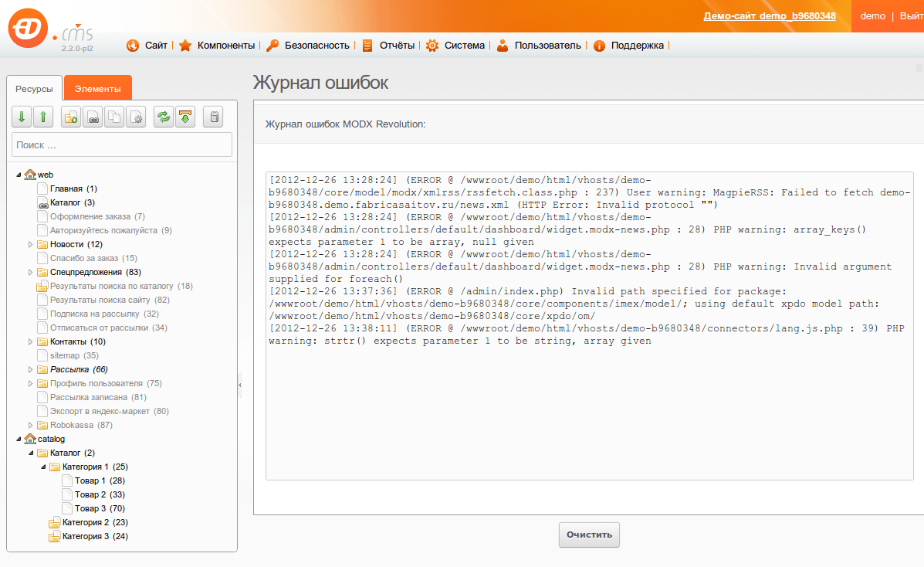Focus the Поиск search field

tap(122, 144)
